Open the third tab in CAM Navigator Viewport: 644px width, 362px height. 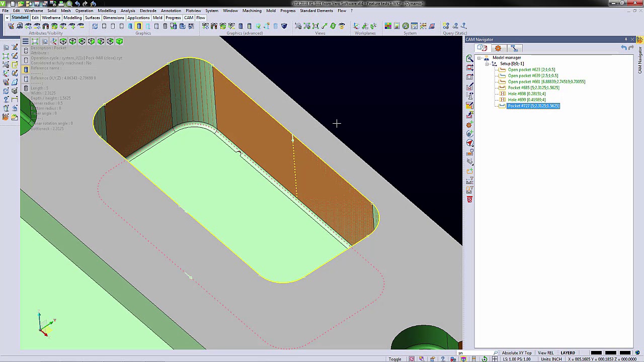[514, 48]
